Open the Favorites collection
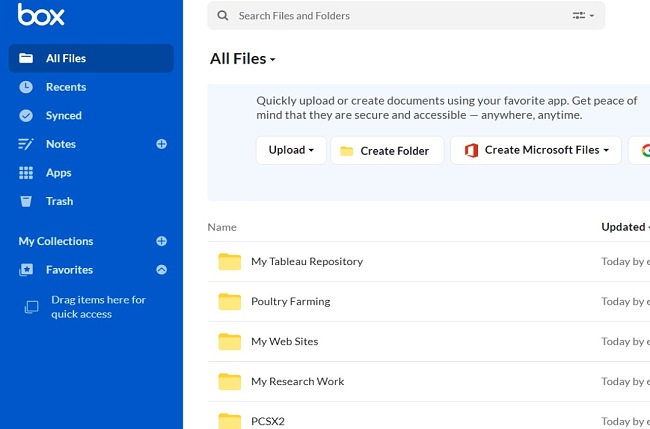This screenshot has width=650, height=429. 69,270
